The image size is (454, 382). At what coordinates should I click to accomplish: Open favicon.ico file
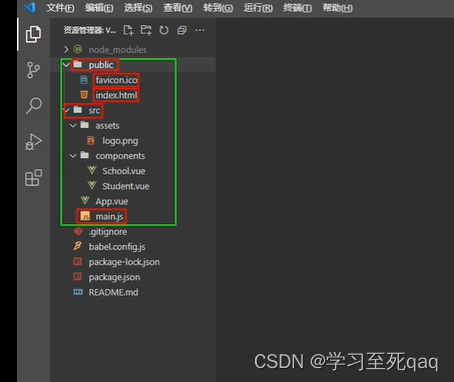[116, 80]
